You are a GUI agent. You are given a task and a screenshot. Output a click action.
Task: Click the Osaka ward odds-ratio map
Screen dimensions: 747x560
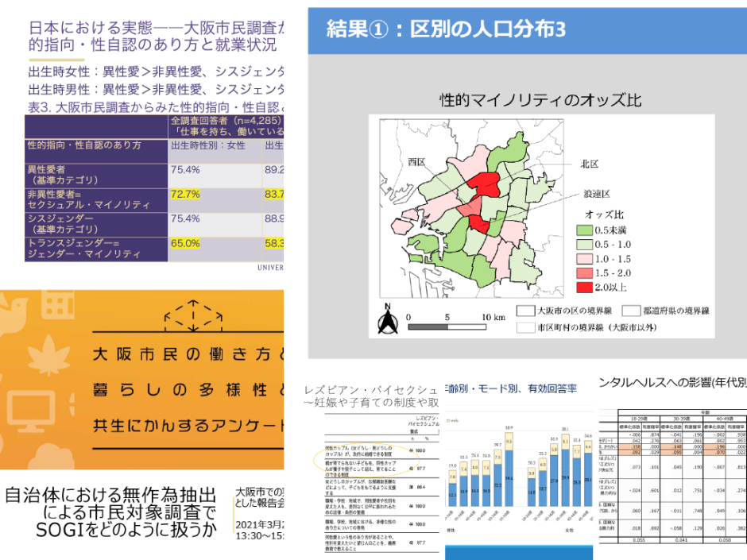(471, 208)
